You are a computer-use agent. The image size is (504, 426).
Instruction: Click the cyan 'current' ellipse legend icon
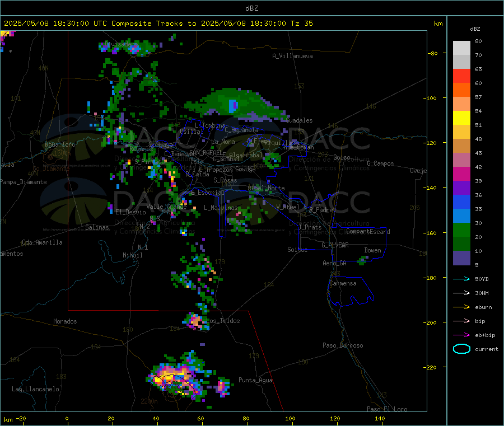[x=461, y=349]
